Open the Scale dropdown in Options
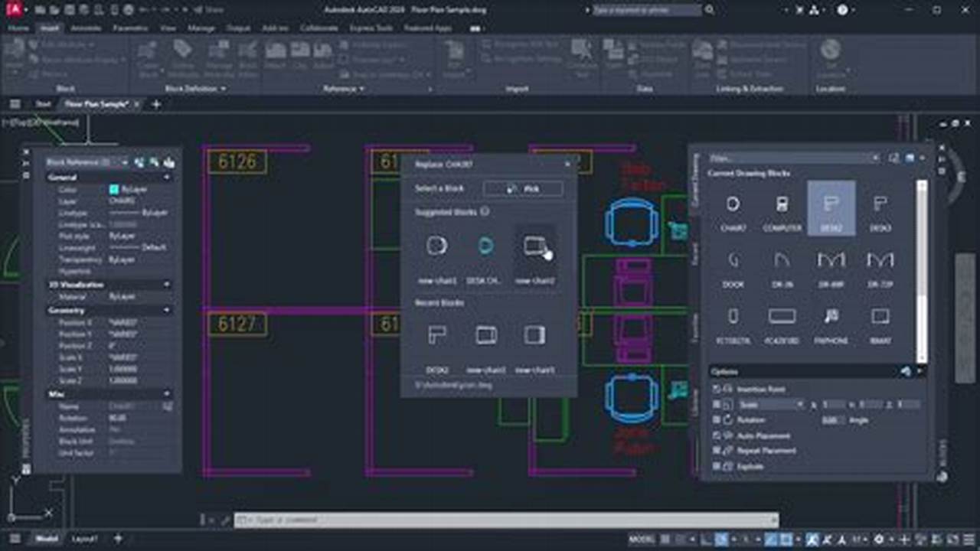The image size is (980, 551). pos(801,405)
